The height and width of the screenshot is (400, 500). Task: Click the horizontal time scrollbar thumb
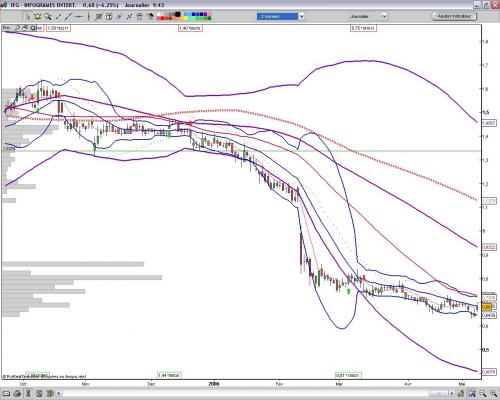pos(439,393)
